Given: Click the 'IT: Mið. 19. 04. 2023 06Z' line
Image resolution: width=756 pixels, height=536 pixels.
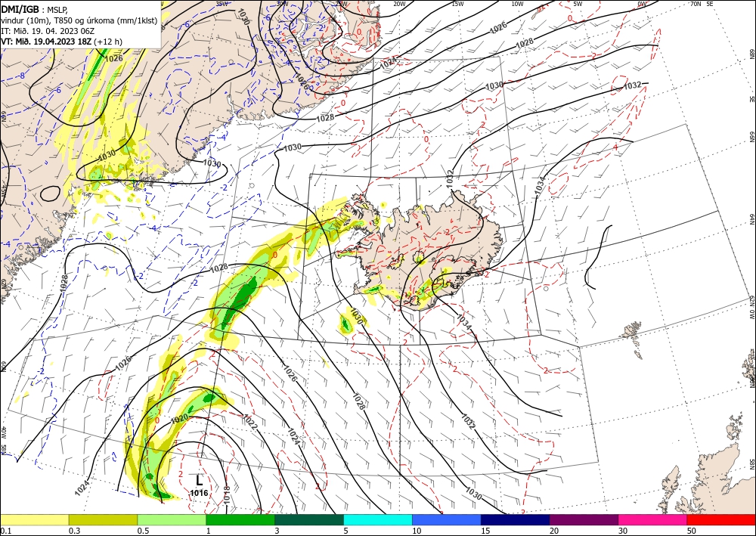Looking at the screenshot, I should [x=48, y=31].
